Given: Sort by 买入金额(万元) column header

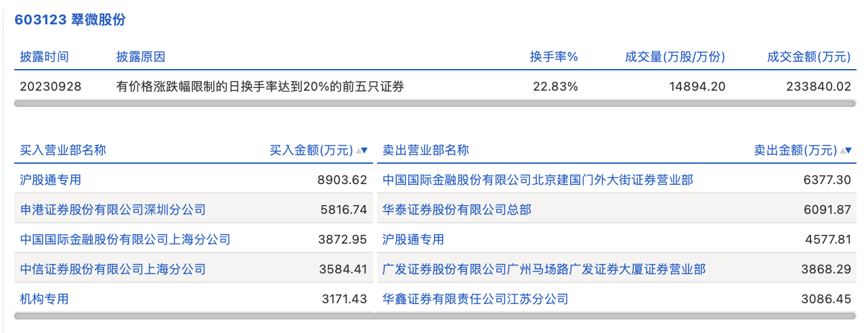Looking at the screenshot, I should click(311, 150).
